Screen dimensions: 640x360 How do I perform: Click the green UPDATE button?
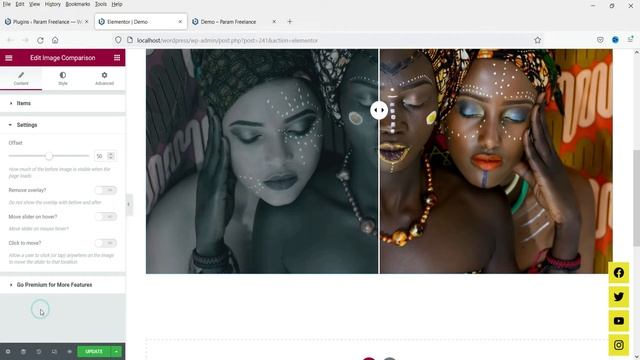point(94,351)
